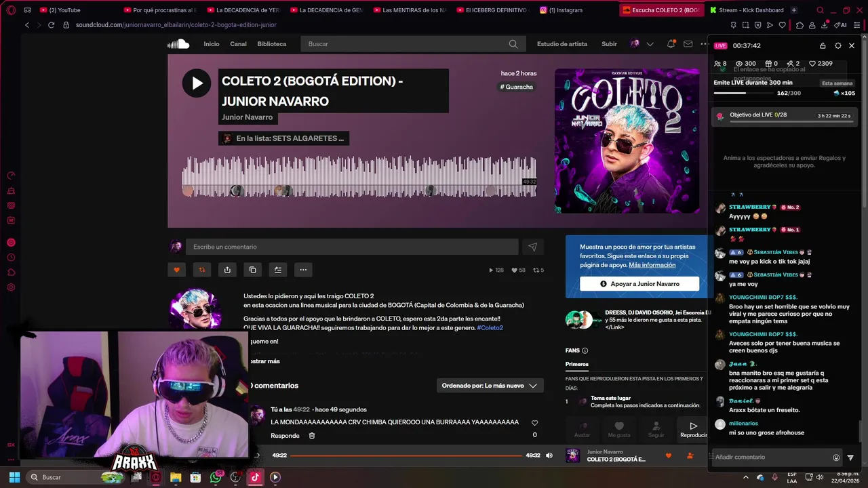The image size is (868, 488).
Task: Open the bottom player track thumbnail
Action: pyautogui.click(x=573, y=455)
